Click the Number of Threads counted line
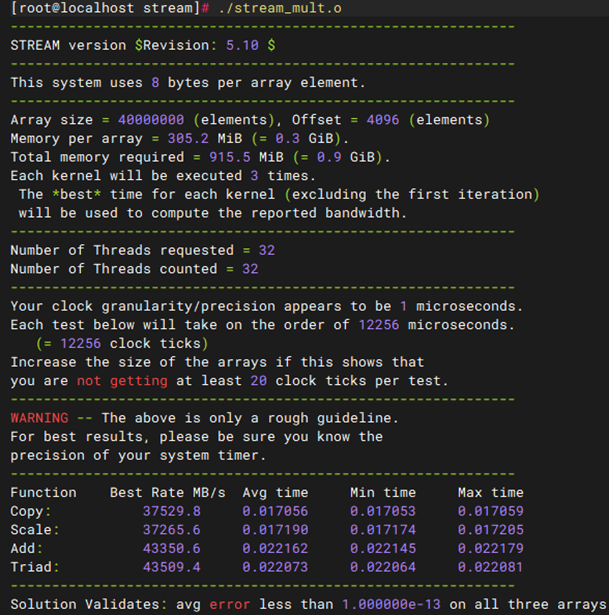Viewport: 609px width, 615px height. click(x=134, y=269)
